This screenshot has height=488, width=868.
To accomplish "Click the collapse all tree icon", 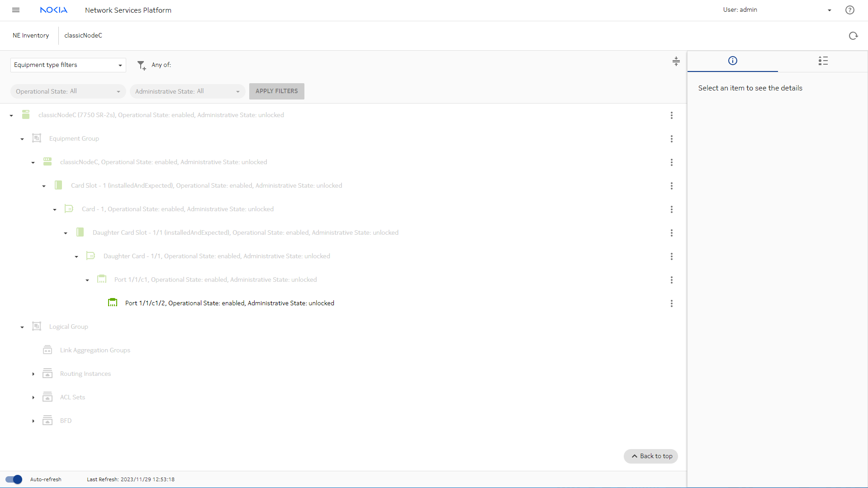I will point(676,62).
